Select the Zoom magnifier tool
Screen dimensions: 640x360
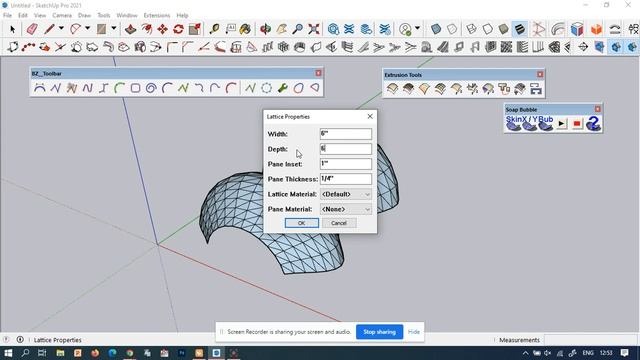pos(298,29)
